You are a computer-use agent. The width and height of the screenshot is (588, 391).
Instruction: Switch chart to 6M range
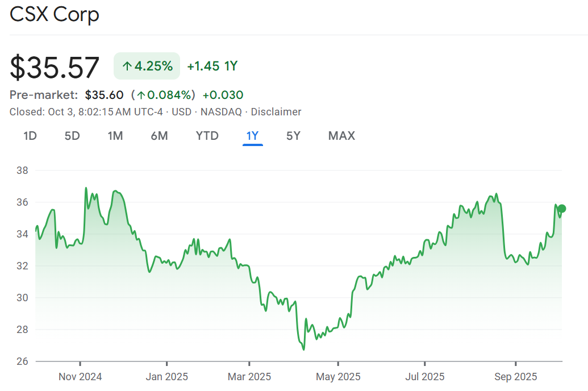pyautogui.click(x=159, y=136)
